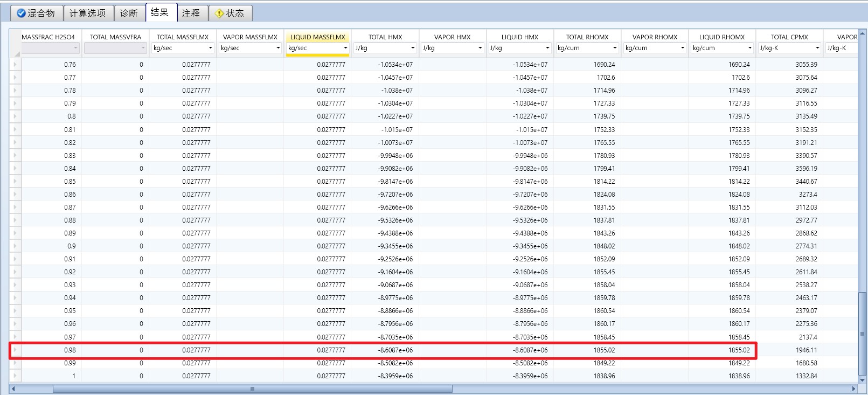This screenshot has width=868, height=395.
Task: Click the vertical scrollbar thumb
Action: click(863, 333)
